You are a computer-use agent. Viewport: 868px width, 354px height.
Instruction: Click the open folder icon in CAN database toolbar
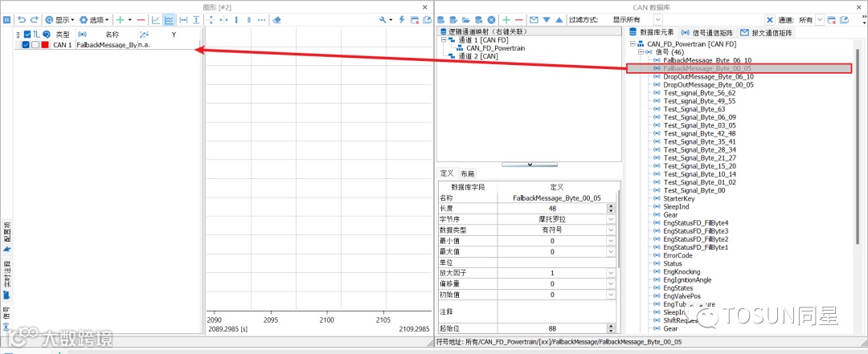point(465,19)
